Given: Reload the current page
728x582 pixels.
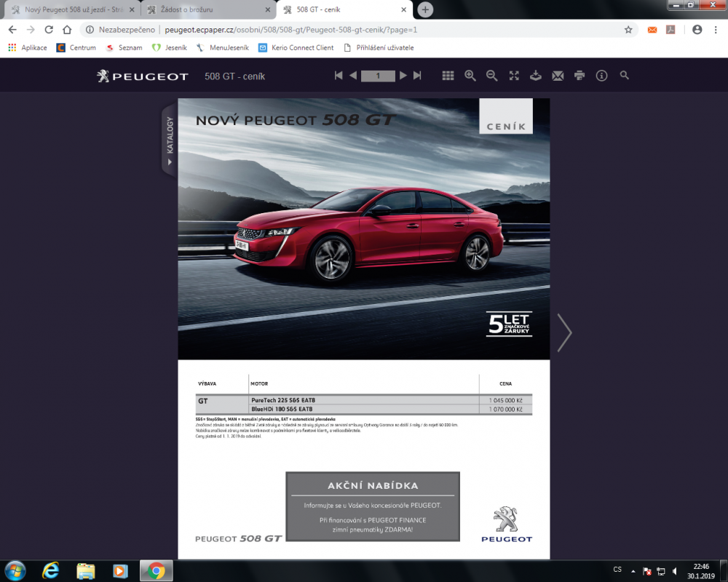Looking at the screenshot, I should pyautogui.click(x=49, y=30).
